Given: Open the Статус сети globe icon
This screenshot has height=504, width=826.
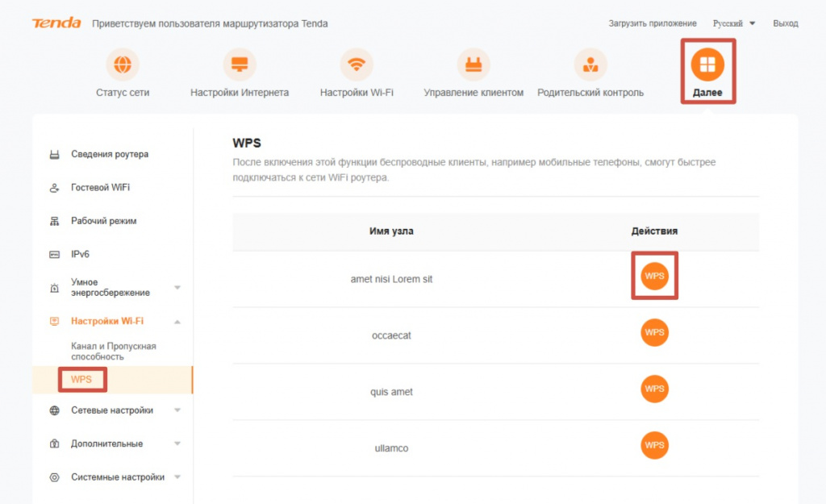Looking at the screenshot, I should pyautogui.click(x=123, y=65).
